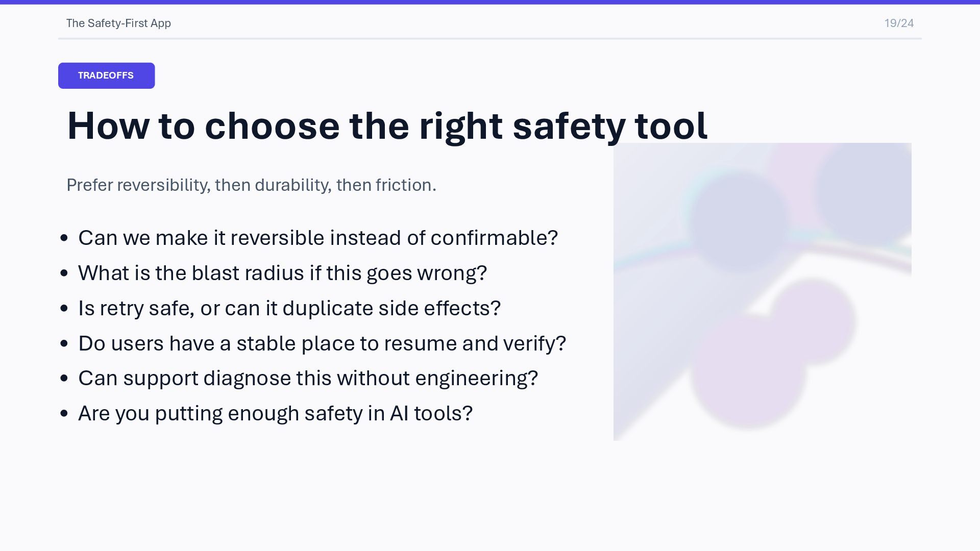Click the blurred abstract illustration
This screenshot has width=980, height=551.
point(762,291)
